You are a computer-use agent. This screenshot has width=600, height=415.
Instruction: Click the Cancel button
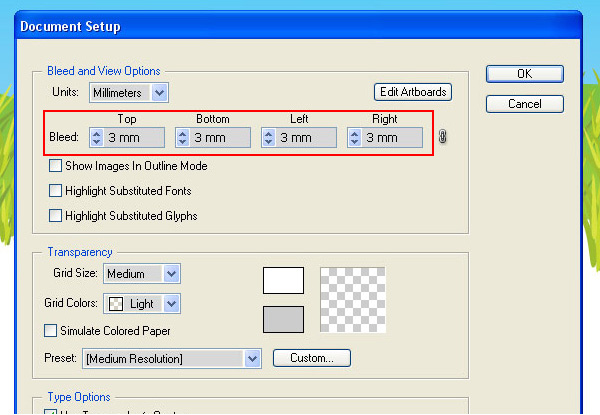[524, 104]
